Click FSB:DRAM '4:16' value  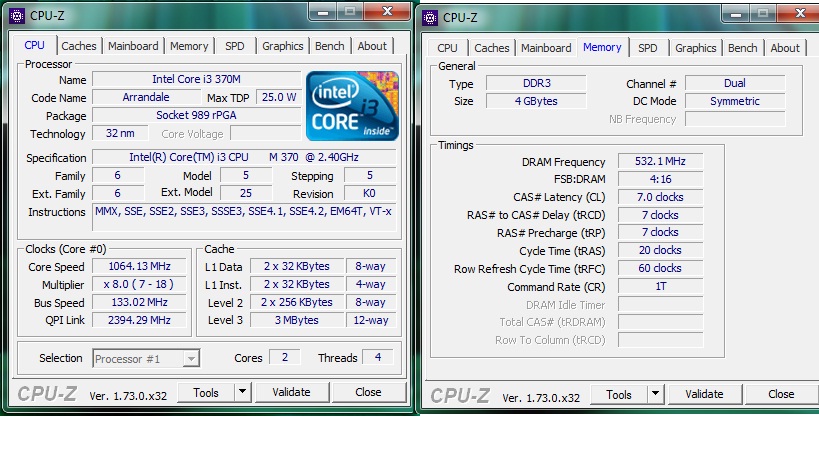click(660, 179)
